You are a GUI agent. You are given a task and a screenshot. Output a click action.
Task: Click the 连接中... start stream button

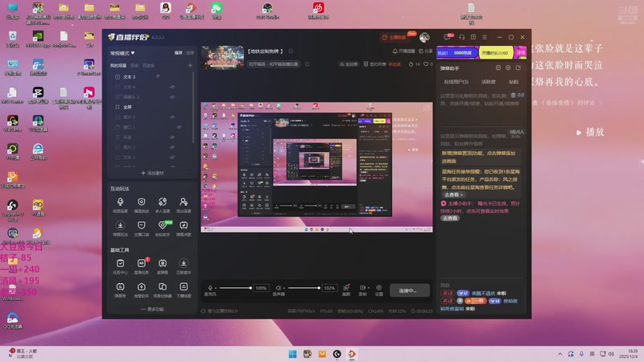pyautogui.click(x=410, y=290)
